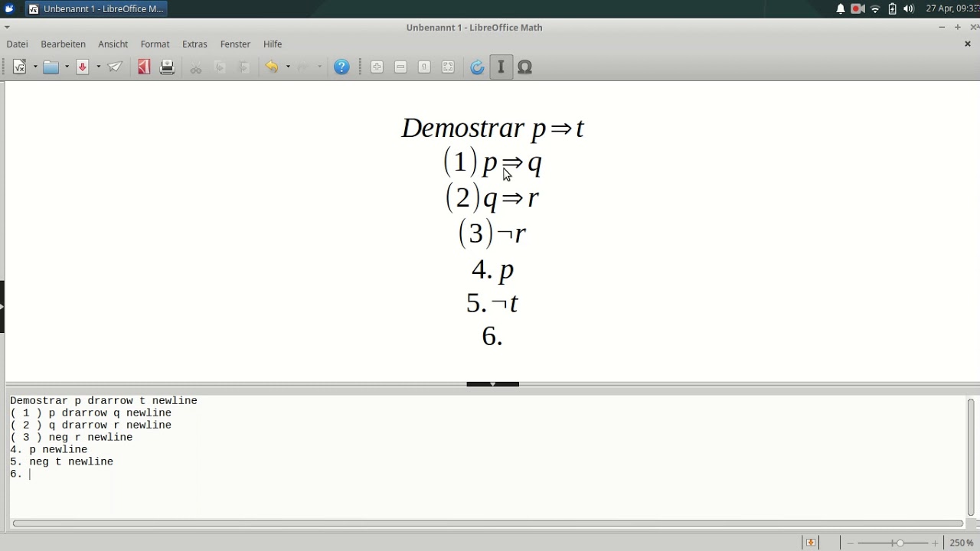This screenshot has height=551, width=980.
Task: Click the Paste icon
Action: (x=243, y=67)
